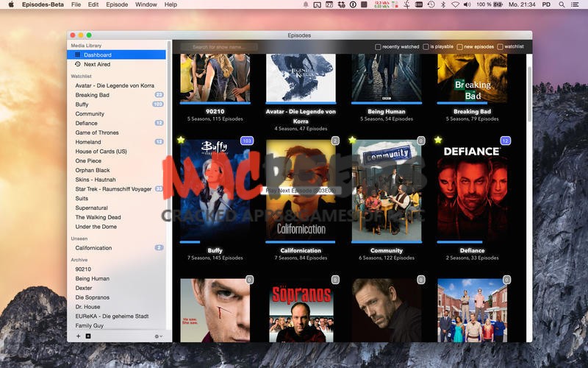Select Game of Thrones in the Watchlist
Viewport: 588px width, 368px height.
[x=97, y=132]
